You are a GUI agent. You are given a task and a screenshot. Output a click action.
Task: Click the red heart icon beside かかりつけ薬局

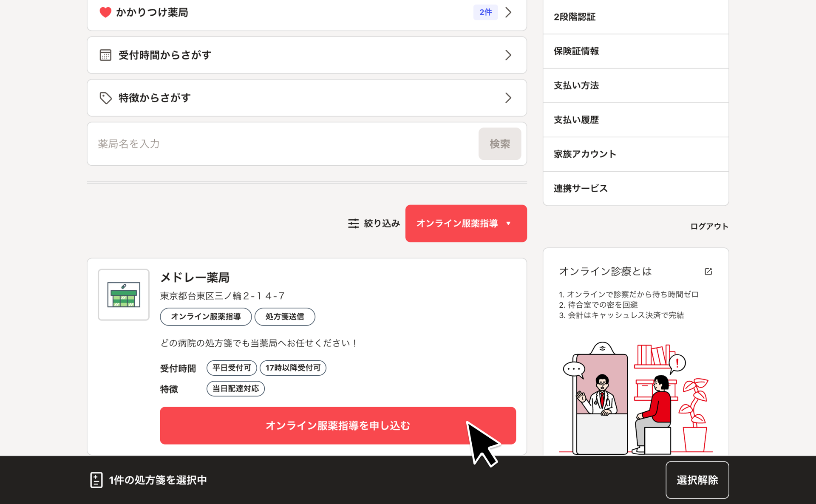[105, 12]
